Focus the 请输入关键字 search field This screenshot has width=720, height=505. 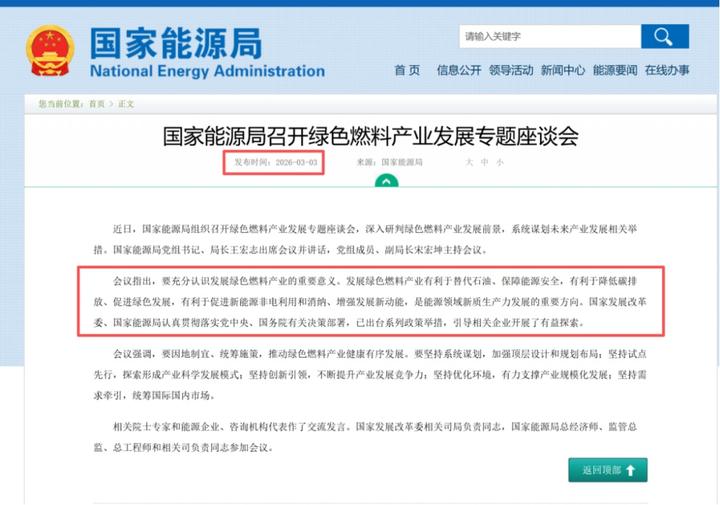(549, 37)
